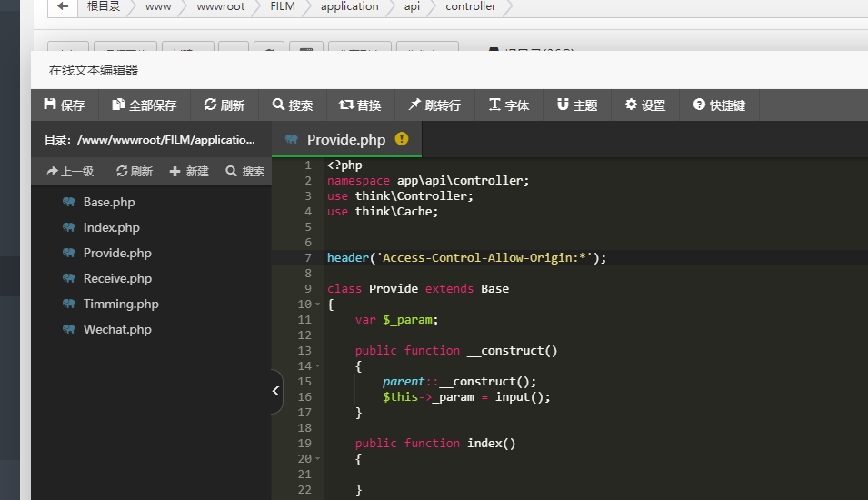Image resolution: width=868 pixels, height=500 pixels.
Task: Open the Search (搜索) tool in toolbar
Action: coord(293,105)
